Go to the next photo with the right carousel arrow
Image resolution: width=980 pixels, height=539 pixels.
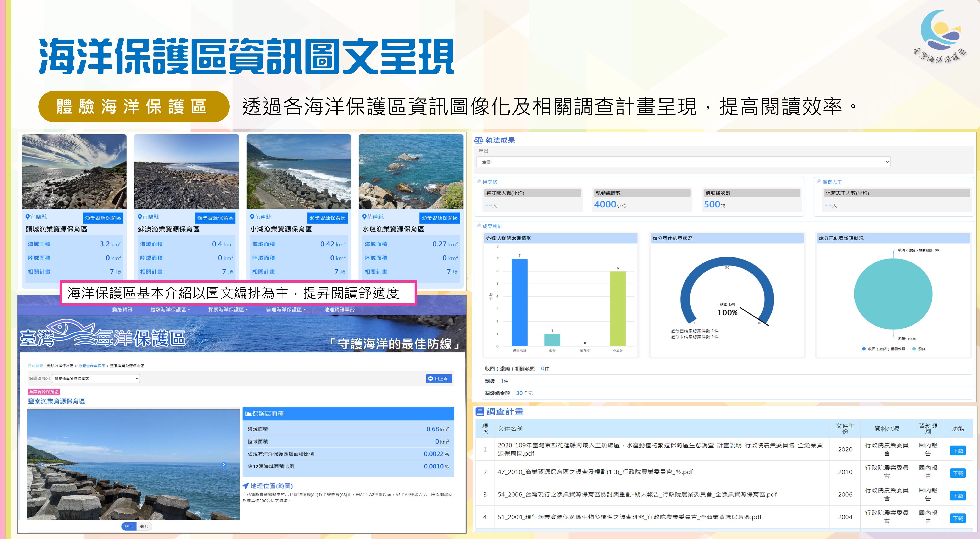coord(224,465)
